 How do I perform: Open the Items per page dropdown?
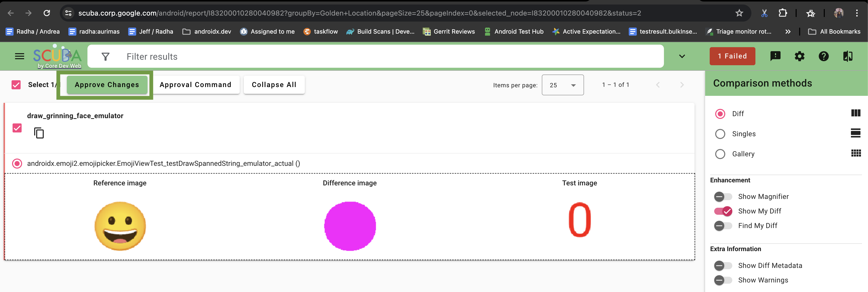[562, 85]
